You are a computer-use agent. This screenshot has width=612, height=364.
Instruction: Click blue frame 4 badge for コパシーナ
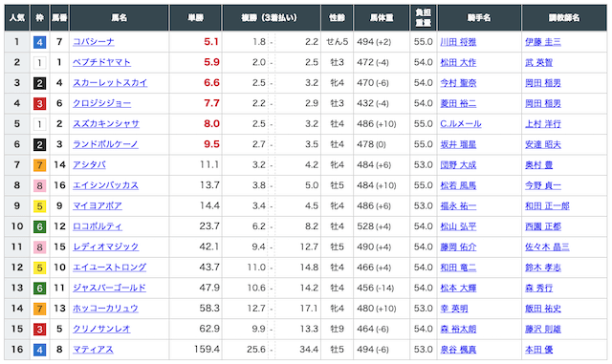tap(39, 42)
